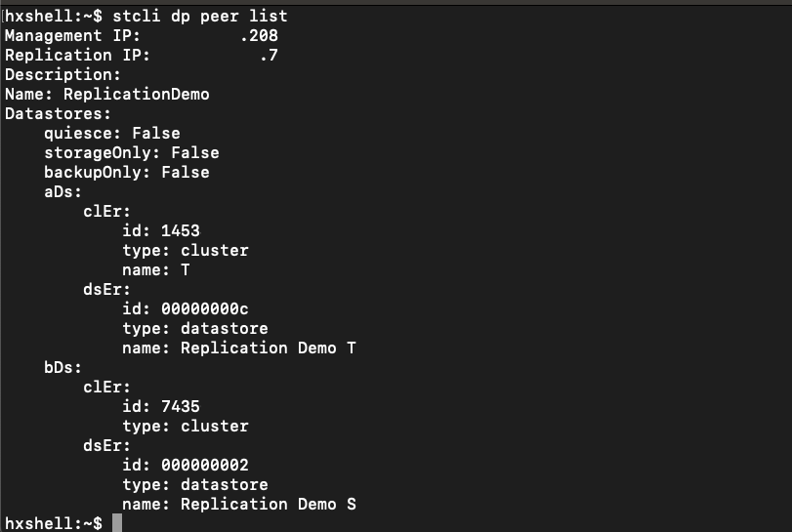Click the 'Datastores:' heading line

(58, 113)
